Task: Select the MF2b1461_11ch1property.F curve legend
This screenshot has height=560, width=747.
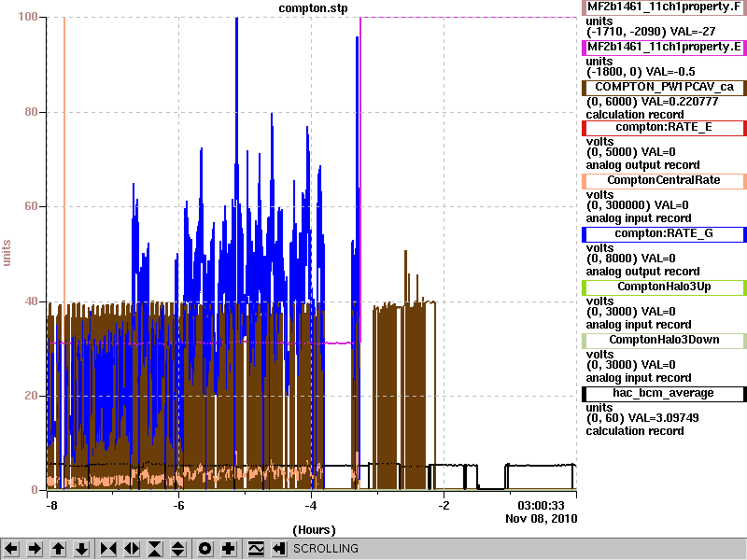Action: 664,7
